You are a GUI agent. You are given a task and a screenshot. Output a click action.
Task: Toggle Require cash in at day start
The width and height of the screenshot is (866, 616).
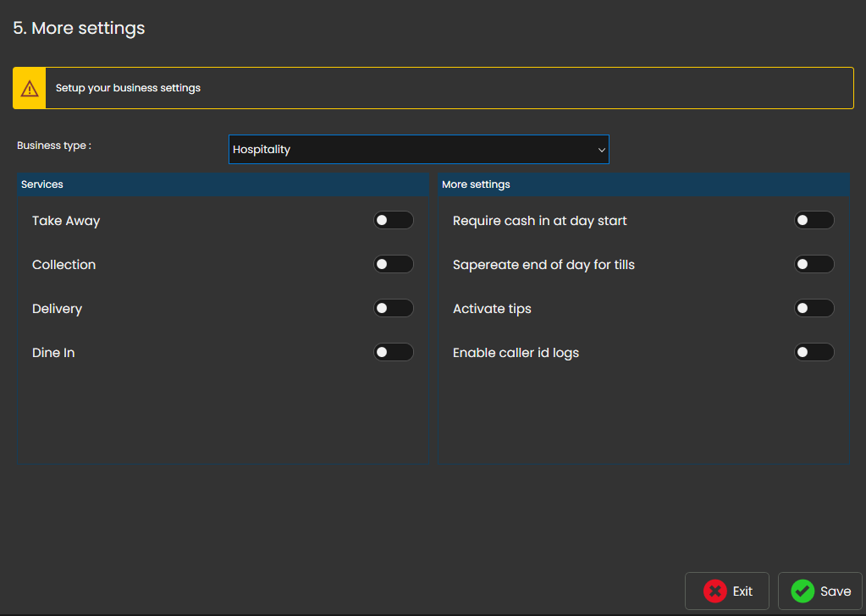814,221
